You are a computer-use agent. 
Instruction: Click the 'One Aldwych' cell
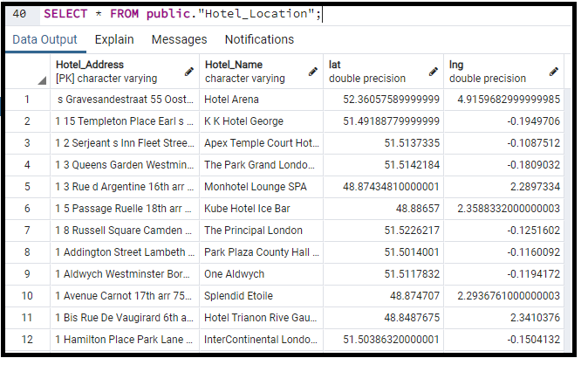[x=262, y=274]
